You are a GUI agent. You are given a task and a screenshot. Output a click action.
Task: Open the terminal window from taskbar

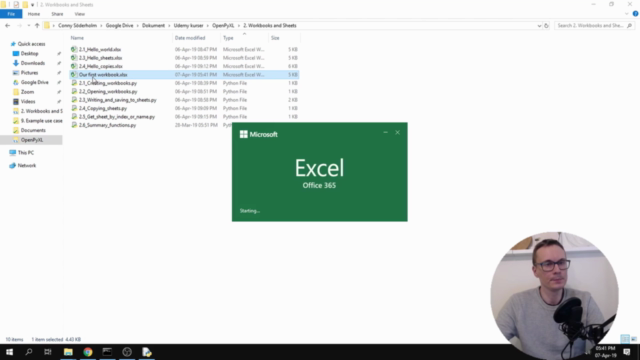(x=107, y=352)
